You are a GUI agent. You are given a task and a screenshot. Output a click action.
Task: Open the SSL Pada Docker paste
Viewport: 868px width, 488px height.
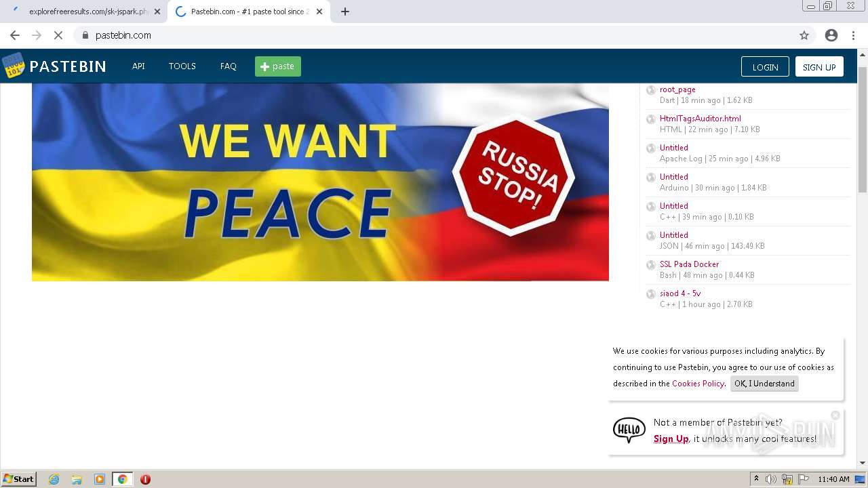tap(689, 264)
